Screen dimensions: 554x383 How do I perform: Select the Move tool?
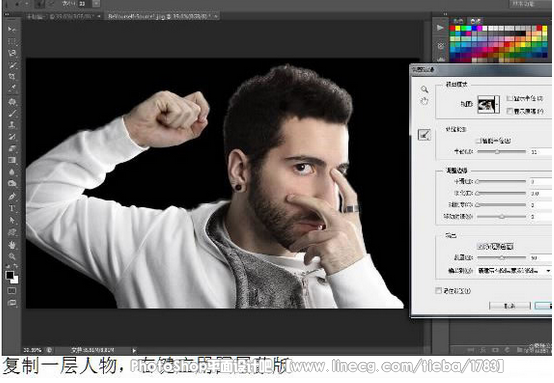pyautogui.click(x=12, y=29)
